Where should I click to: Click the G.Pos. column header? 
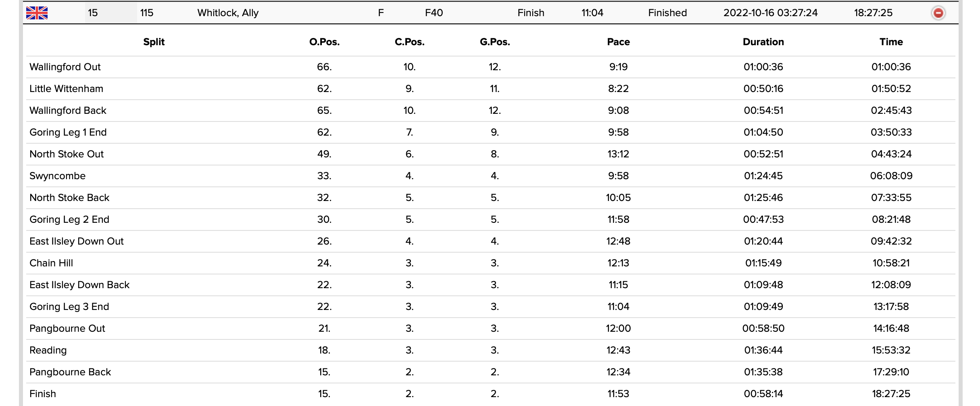pyautogui.click(x=495, y=42)
